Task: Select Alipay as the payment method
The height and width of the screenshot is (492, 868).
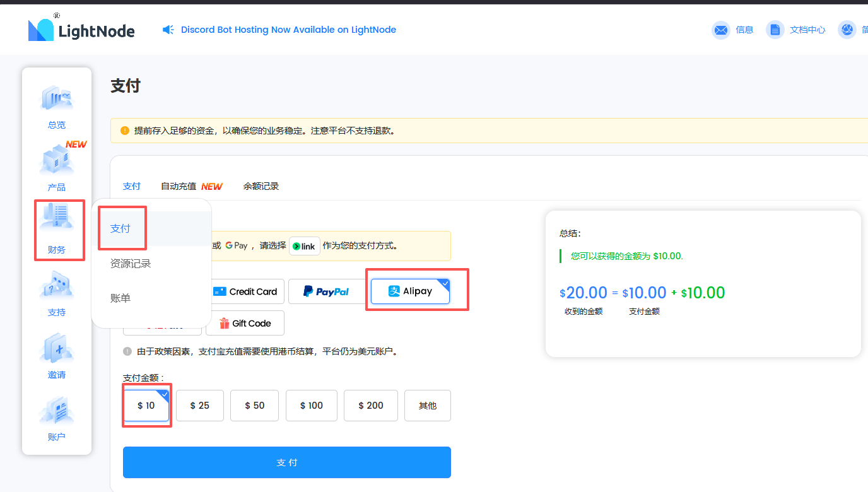Action: click(x=409, y=291)
